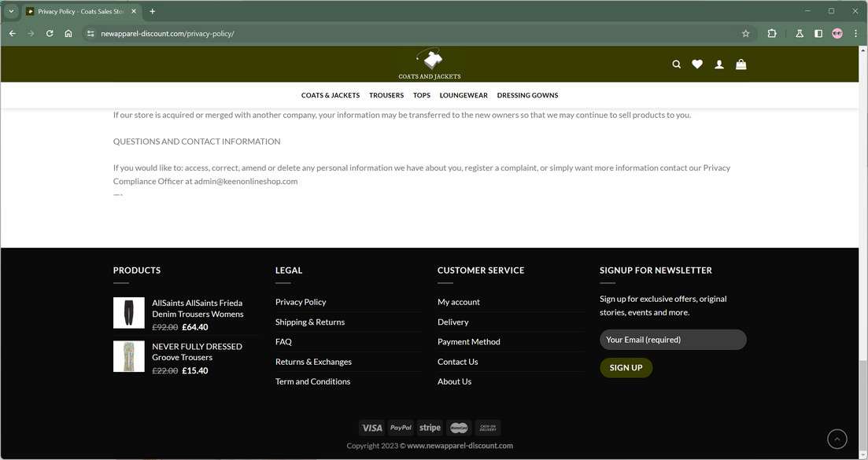Click the browser profile avatar
This screenshot has width=868, height=460.
837,34
